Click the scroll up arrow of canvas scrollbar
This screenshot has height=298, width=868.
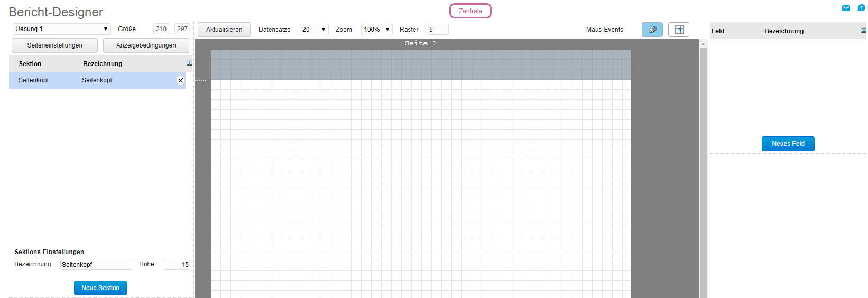tap(703, 44)
